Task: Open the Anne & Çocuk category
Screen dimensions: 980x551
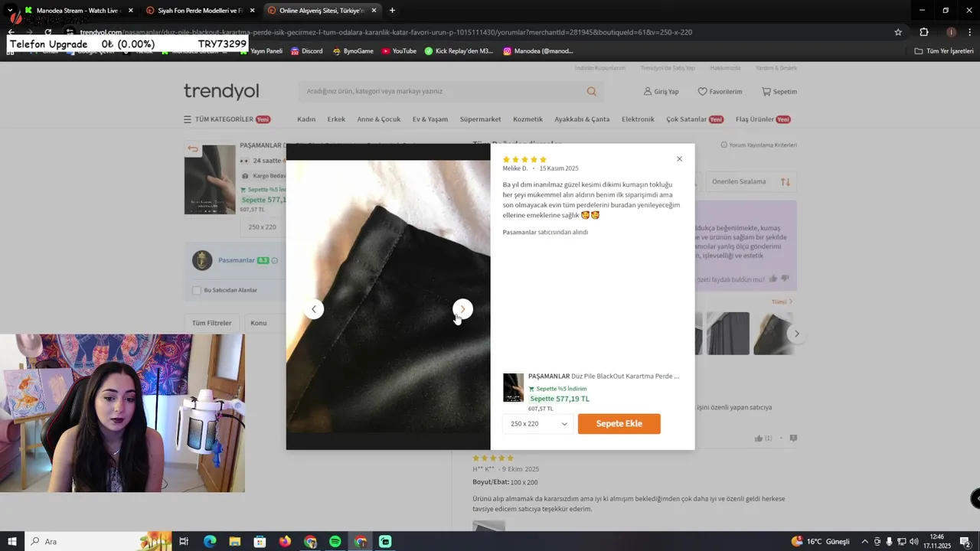Action: (x=379, y=119)
